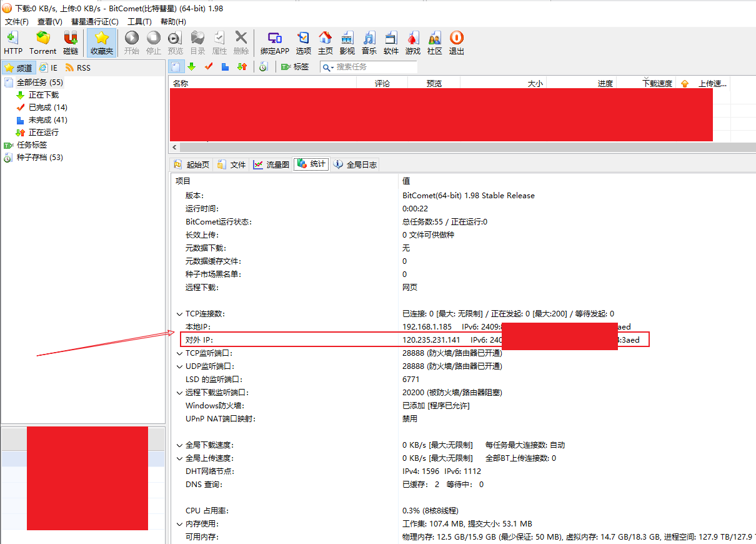This screenshot has height=544, width=756.
Task: Switch to the 频道 sidebar tab
Action: click(18, 68)
